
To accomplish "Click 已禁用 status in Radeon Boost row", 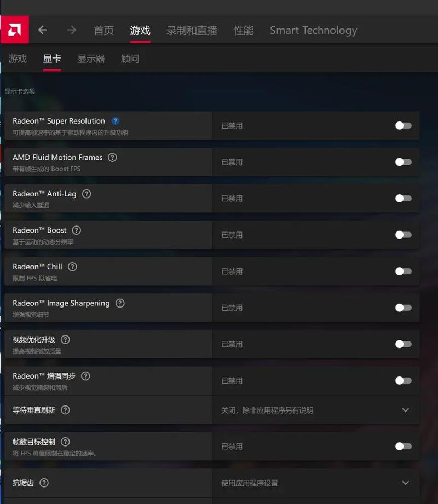I will pos(232,235).
